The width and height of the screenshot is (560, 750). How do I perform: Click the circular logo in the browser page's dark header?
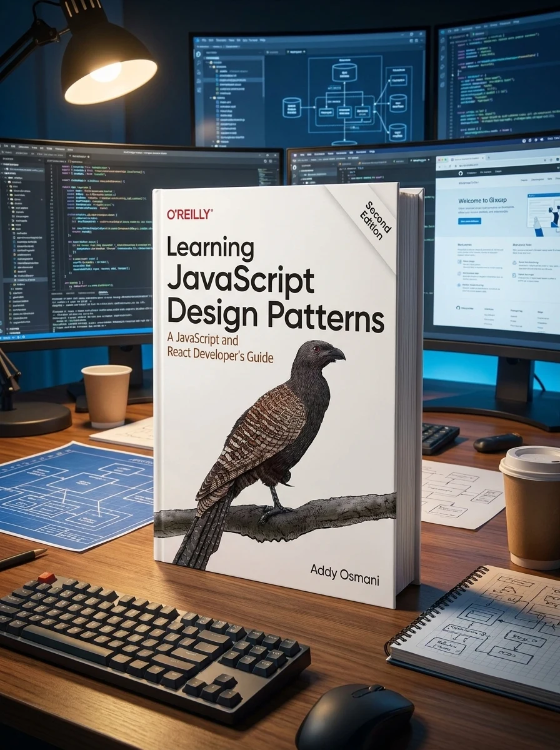coord(461,173)
